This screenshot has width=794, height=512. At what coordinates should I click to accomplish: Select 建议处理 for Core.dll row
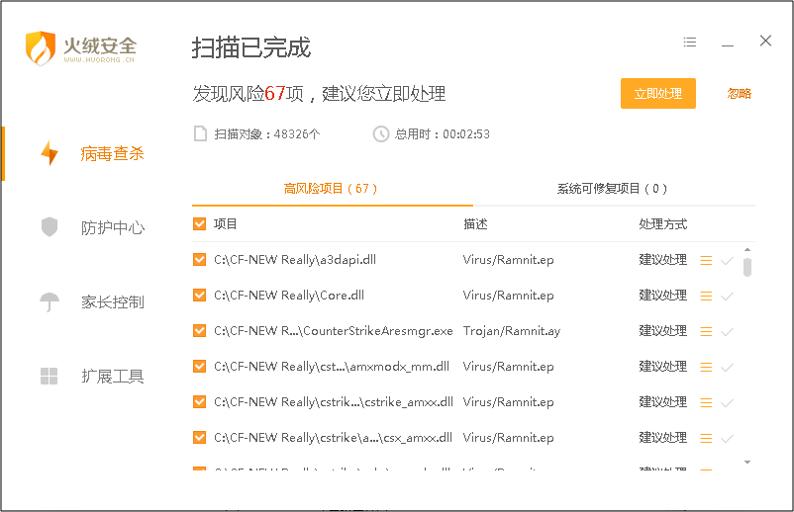663,295
